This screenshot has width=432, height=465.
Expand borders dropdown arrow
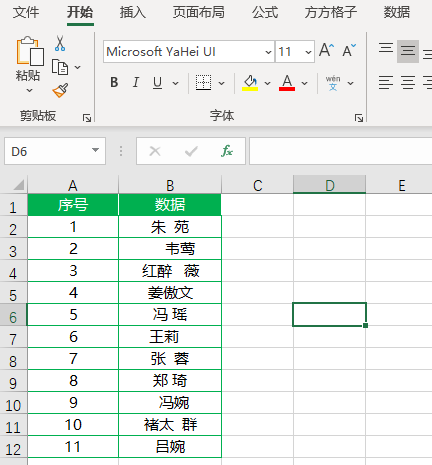point(222,83)
